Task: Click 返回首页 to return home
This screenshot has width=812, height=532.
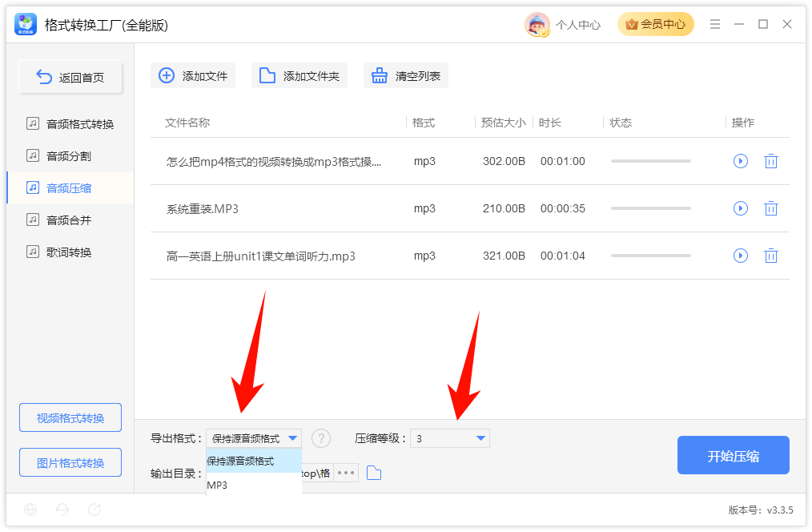Action: 70,77
